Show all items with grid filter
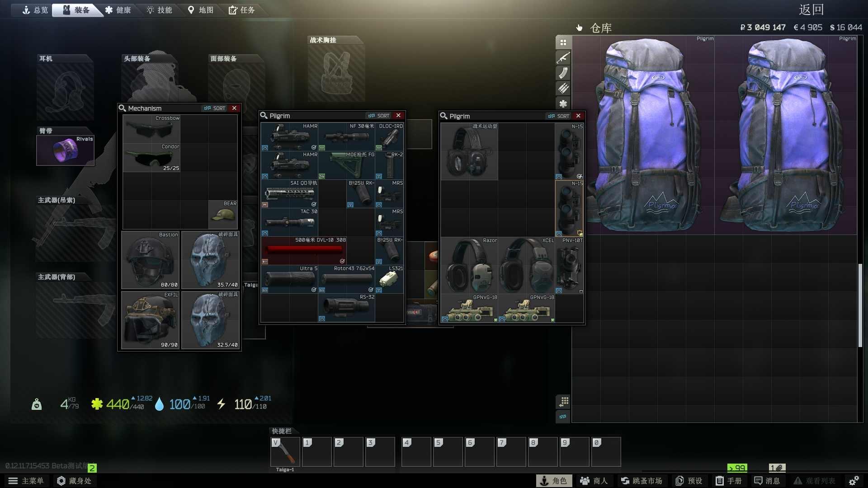Image resolution: width=868 pixels, height=488 pixels. [x=563, y=42]
